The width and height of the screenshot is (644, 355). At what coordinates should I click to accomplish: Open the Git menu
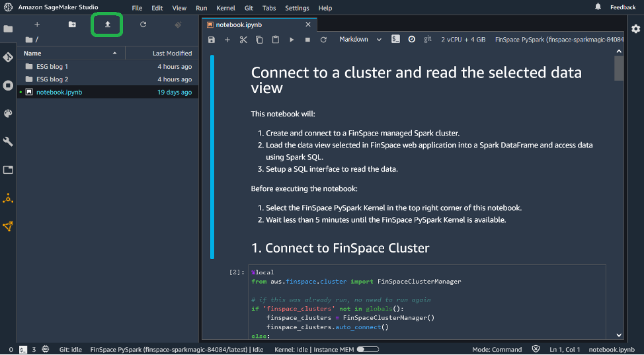point(249,8)
